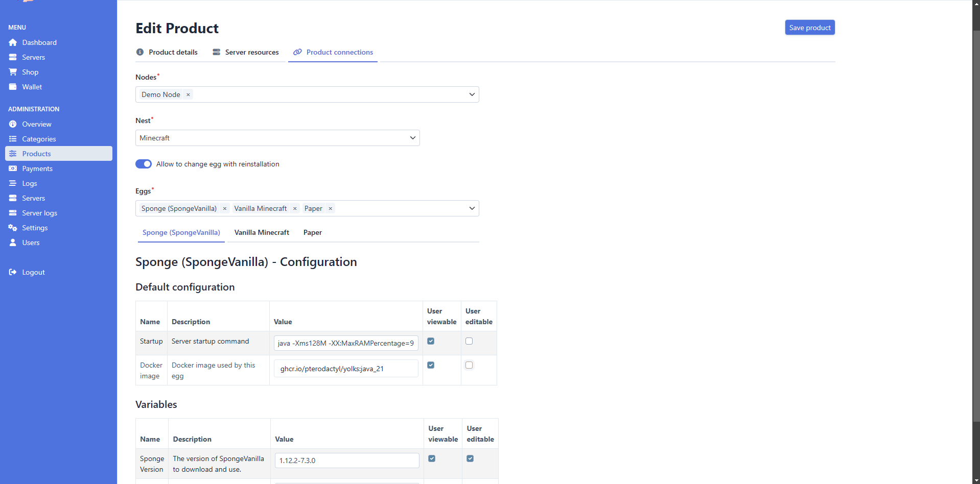Click the Save product button
This screenshot has height=484, width=980.
click(810, 28)
